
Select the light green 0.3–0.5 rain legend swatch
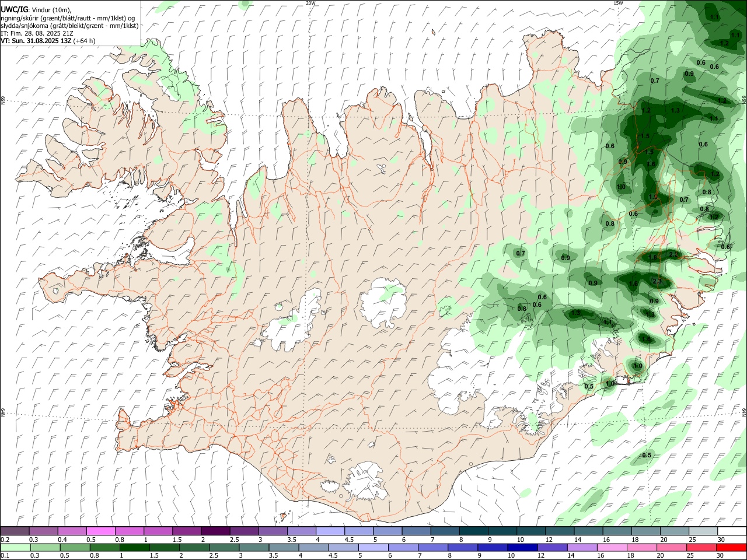(x=44, y=547)
